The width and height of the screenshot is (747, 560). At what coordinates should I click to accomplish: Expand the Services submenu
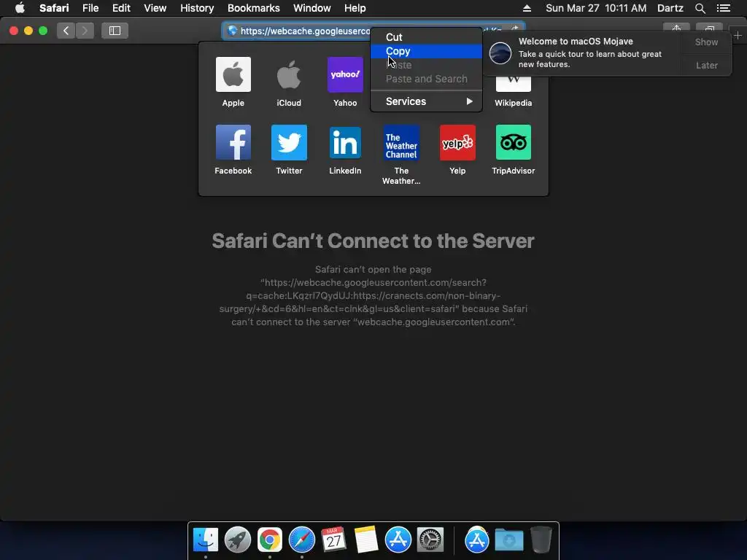(x=426, y=101)
